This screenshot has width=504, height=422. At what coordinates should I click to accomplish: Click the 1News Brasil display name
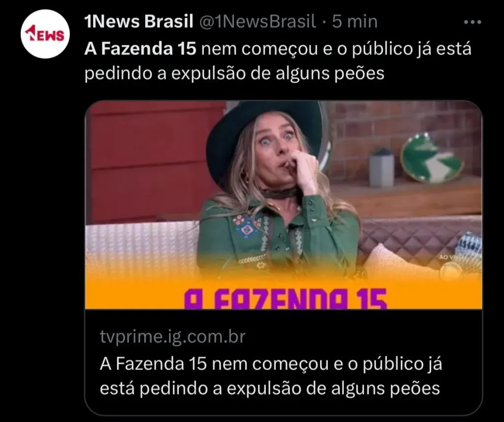138,22
